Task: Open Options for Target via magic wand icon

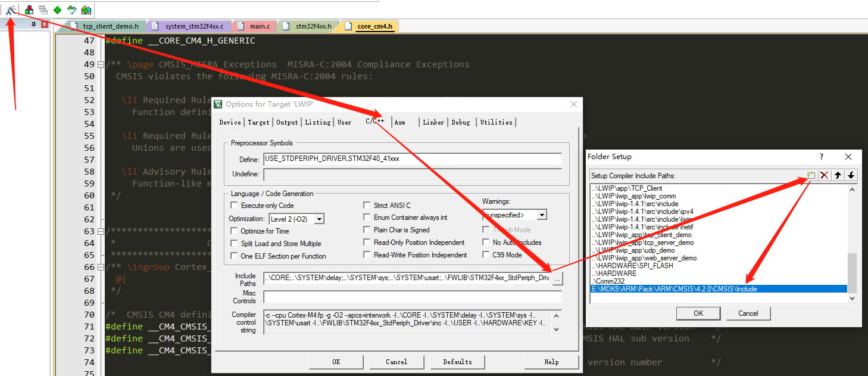Action: coord(10,9)
